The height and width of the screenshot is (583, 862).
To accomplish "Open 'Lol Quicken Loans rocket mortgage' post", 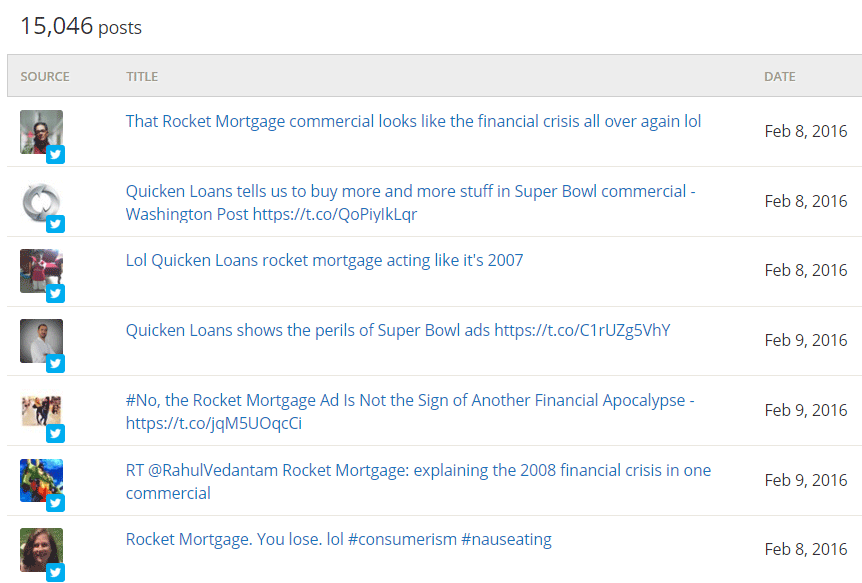I will (x=324, y=260).
